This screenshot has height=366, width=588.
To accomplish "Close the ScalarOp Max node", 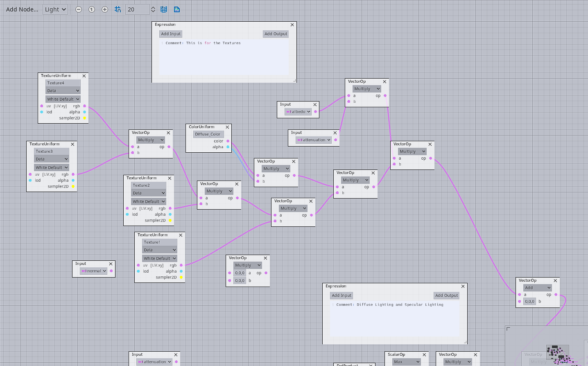I will pos(424,355).
